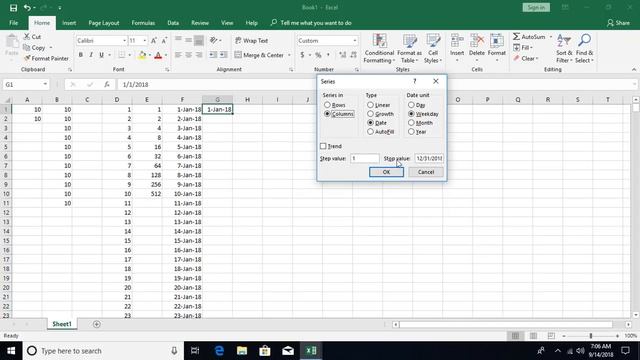Apply Accounting dollar number format

(302, 55)
